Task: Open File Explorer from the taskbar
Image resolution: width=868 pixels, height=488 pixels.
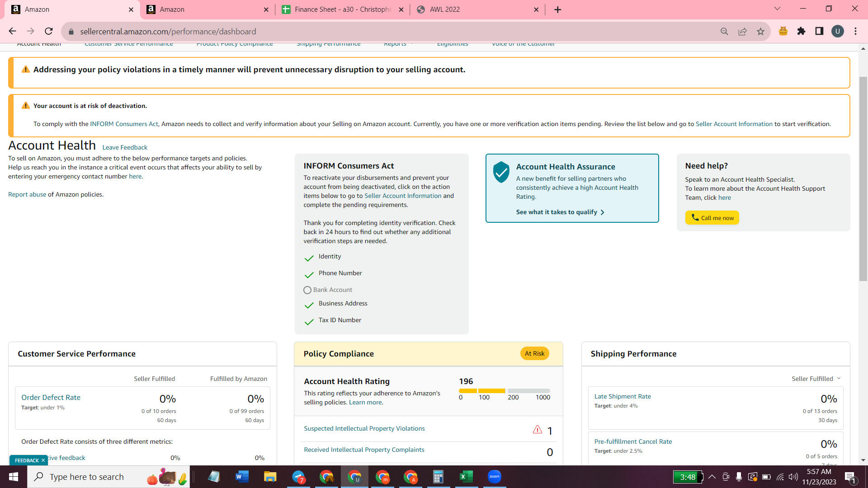Action: pos(270,477)
